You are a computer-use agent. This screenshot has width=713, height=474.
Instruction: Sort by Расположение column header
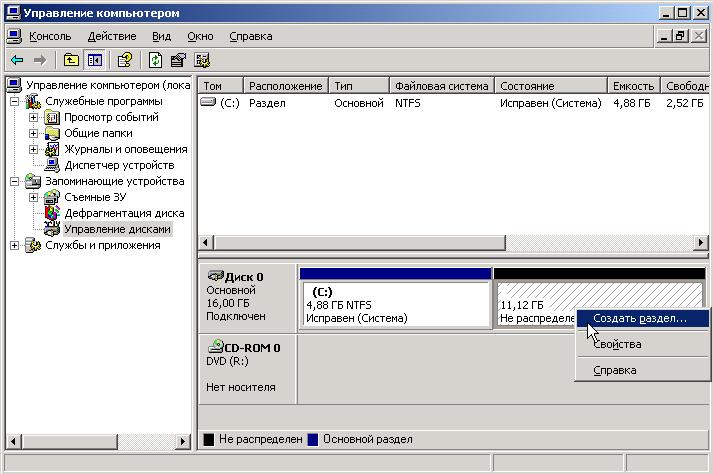coord(286,86)
